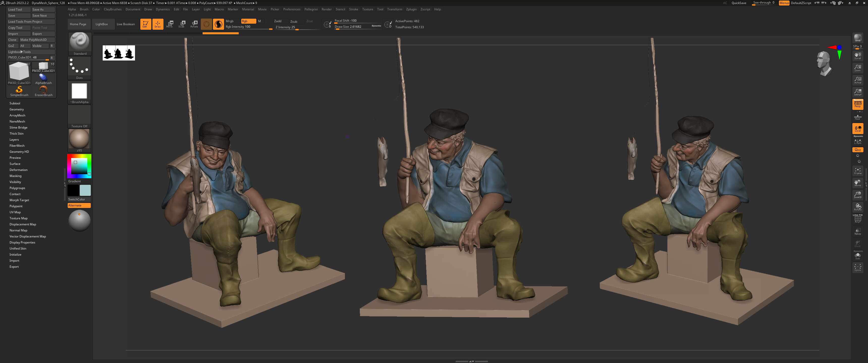The height and width of the screenshot is (363, 868).
Task: Toggle the Rgb paint mode
Action: tap(248, 21)
